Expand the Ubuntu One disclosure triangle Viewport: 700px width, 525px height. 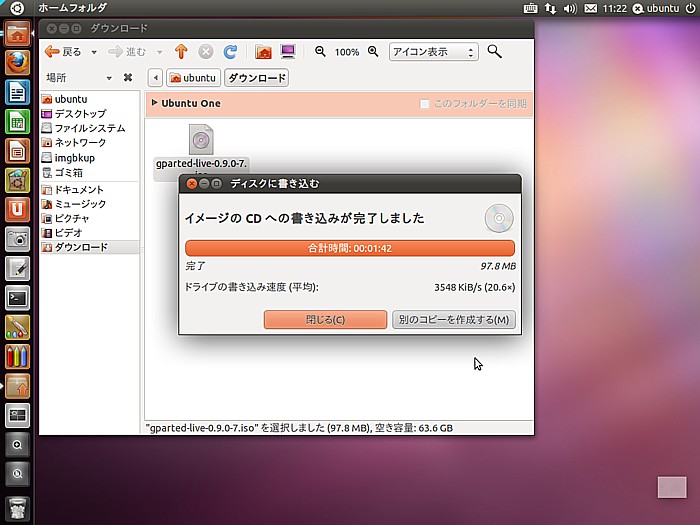pyautogui.click(x=154, y=103)
